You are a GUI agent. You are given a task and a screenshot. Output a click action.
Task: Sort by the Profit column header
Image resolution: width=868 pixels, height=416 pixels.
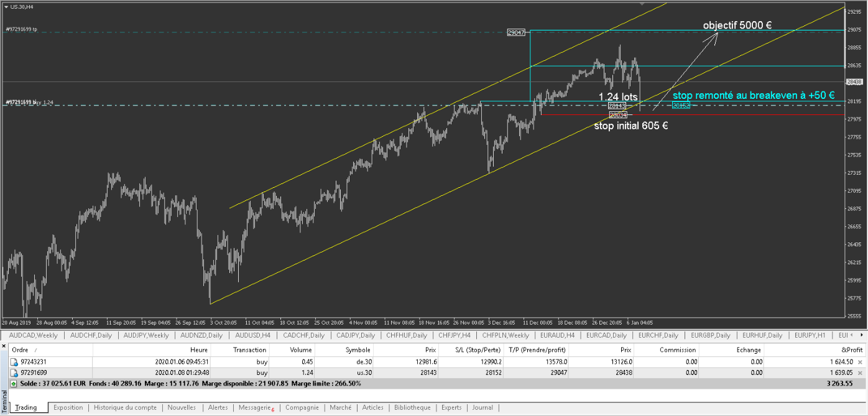click(815, 350)
